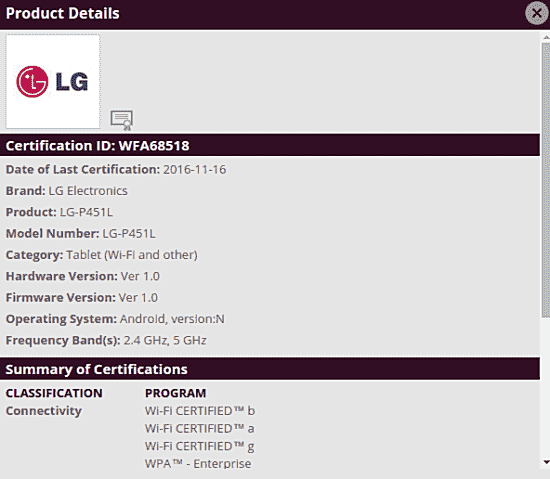
Task: Click the Model Number LG-P451L line
Action: [x=80, y=234]
